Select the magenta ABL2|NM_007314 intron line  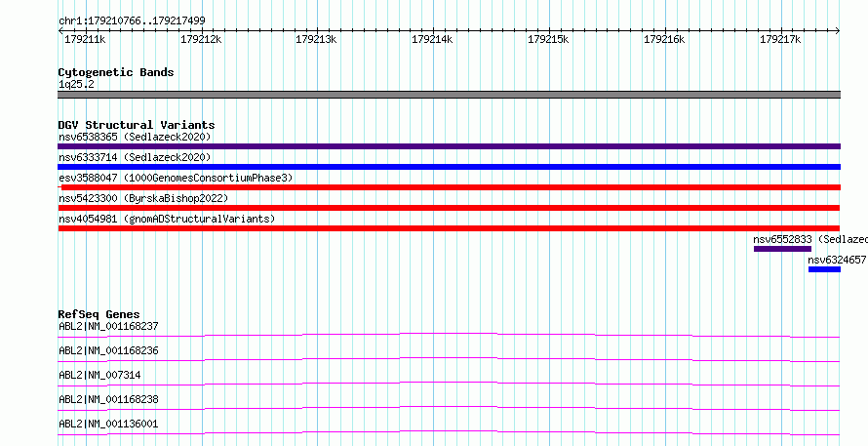pyautogui.click(x=449, y=384)
